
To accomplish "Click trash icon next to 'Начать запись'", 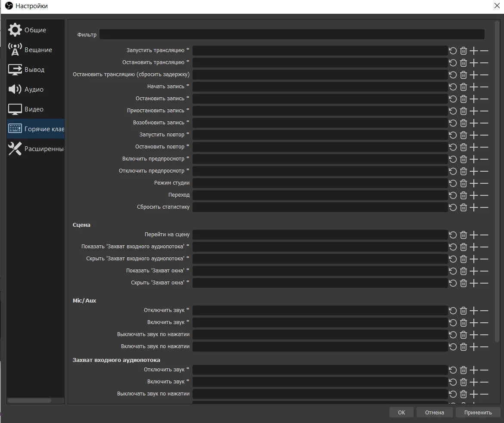I will pos(464,87).
